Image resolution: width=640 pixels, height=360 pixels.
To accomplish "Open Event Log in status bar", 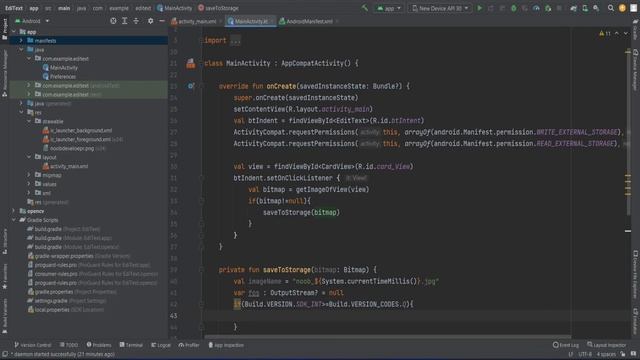I will click(x=566, y=345).
